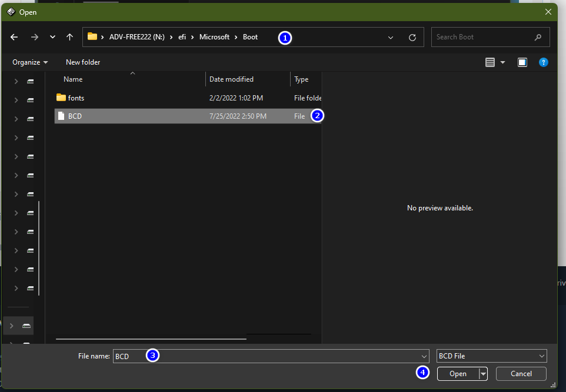This screenshot has height=392, width=566.
Task: Click the Open button
Action: [x=458, y=374]
